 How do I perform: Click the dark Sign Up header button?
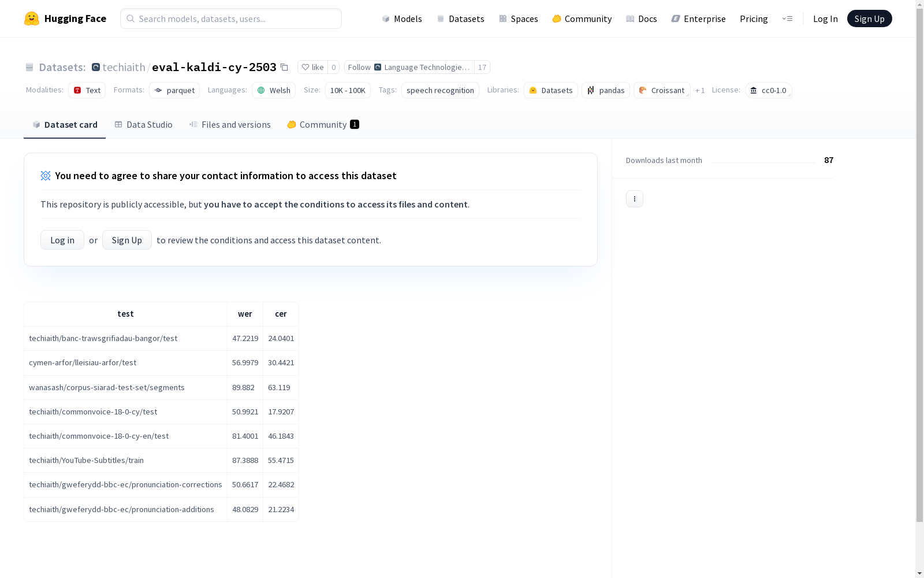tap(870, 18)
